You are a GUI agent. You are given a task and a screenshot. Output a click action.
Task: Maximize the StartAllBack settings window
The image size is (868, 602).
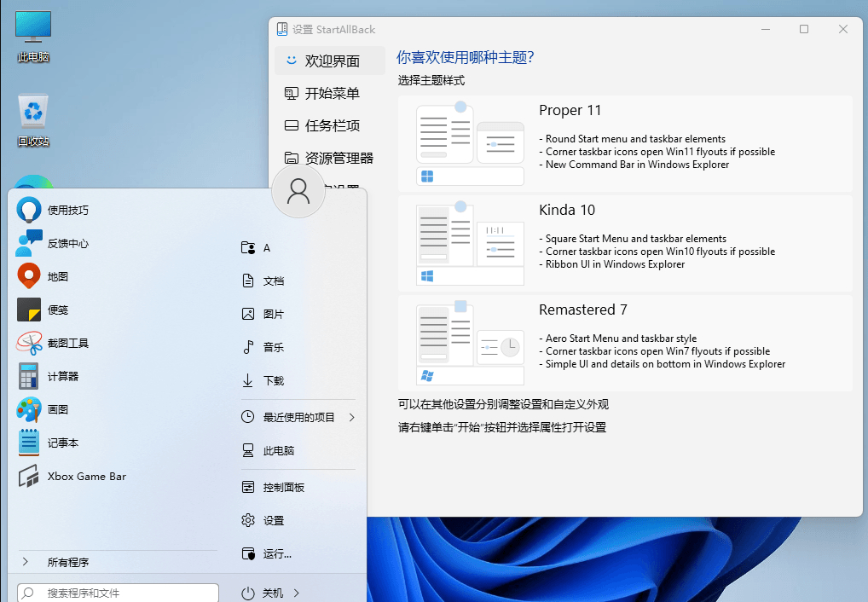point(804,29)
